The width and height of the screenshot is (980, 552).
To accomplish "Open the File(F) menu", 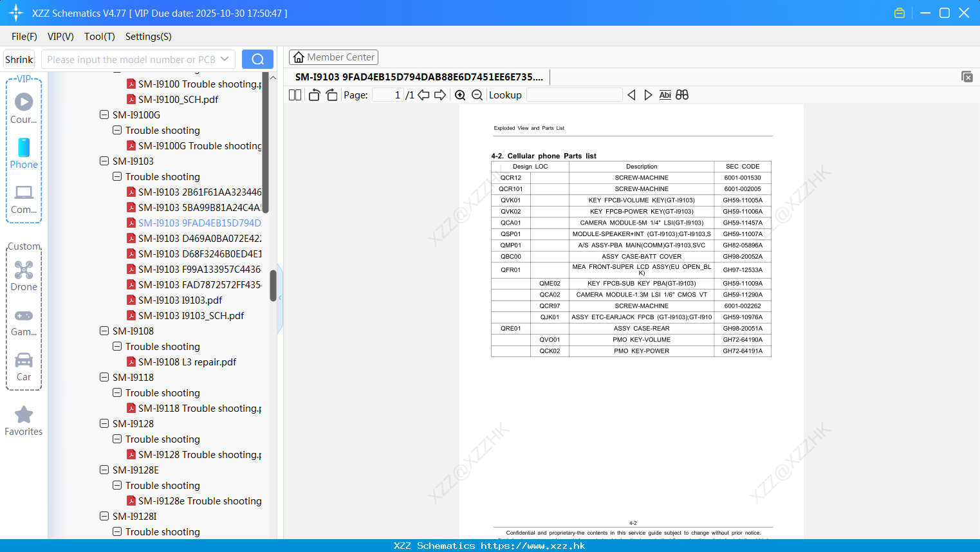I will click(24, 37).
